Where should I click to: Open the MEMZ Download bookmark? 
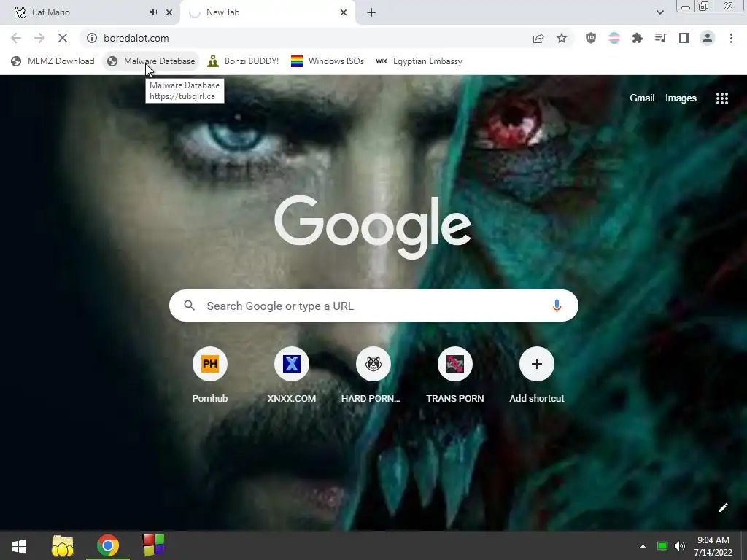coord(53,61)
